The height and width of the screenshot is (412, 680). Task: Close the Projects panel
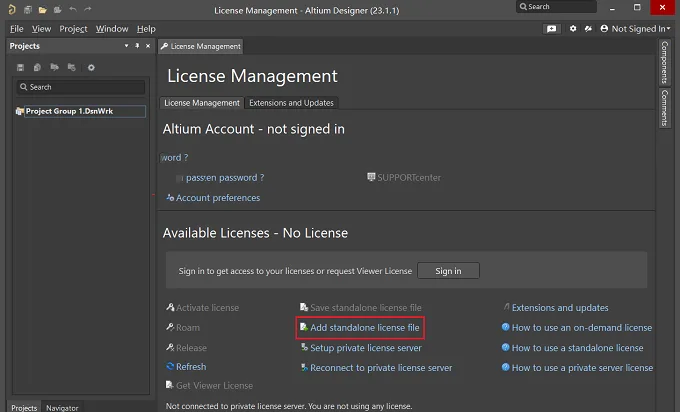coord(148,46)
